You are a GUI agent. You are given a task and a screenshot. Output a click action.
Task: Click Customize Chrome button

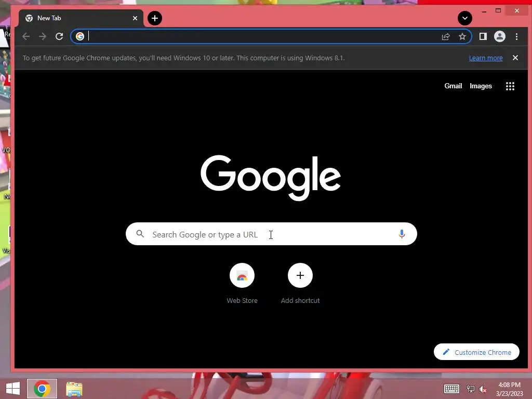[477, 352]
